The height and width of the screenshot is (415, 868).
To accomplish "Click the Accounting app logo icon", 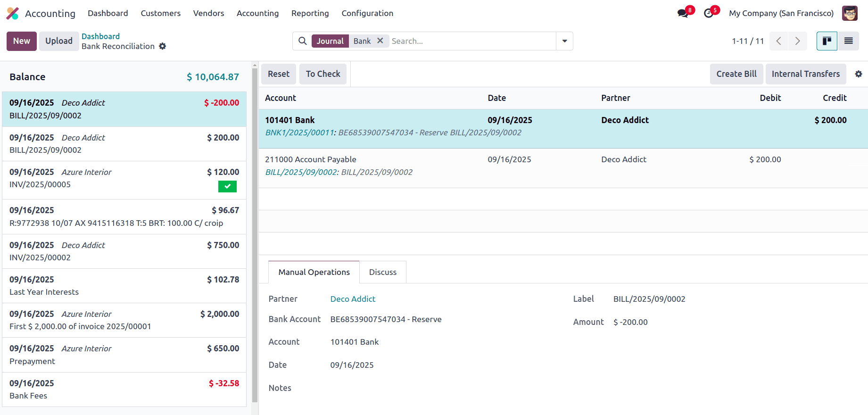I will (x=13, y=13).
